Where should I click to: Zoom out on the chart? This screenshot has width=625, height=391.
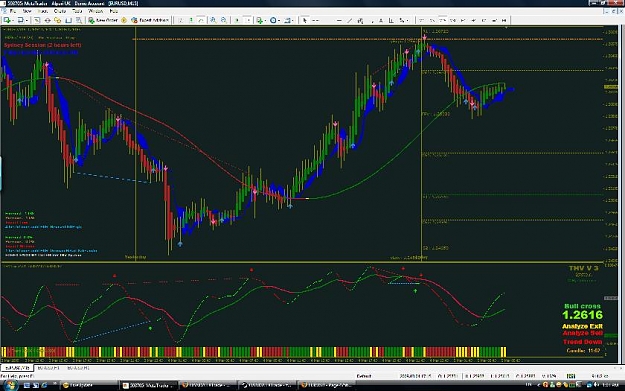(x=224, y=20)
